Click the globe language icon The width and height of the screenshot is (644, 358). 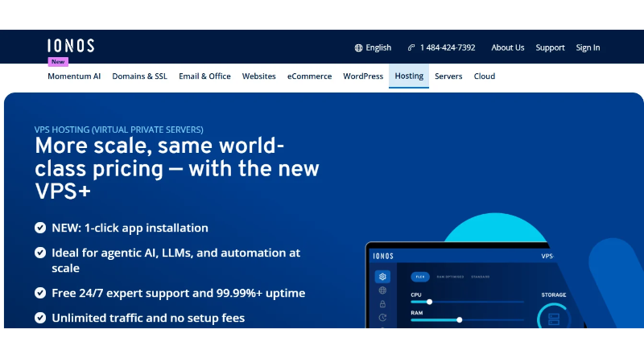coord(358,48)
